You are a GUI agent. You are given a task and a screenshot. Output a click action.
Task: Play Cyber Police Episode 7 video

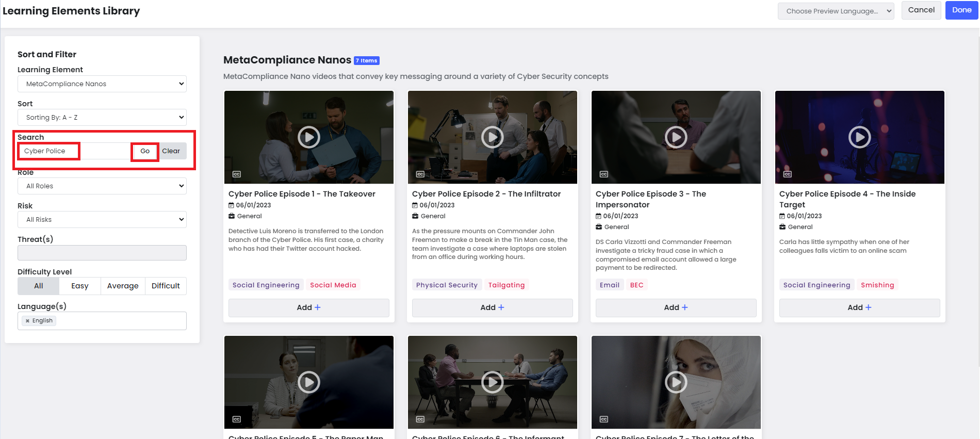click(676, 382)
